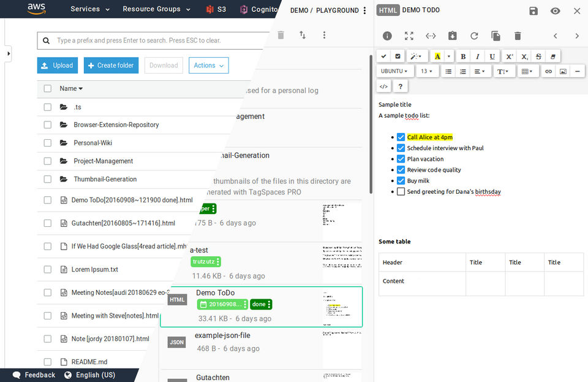Insert an unordered bullet list
This screenshot has height=382, width=588.
tap(448, 71)
